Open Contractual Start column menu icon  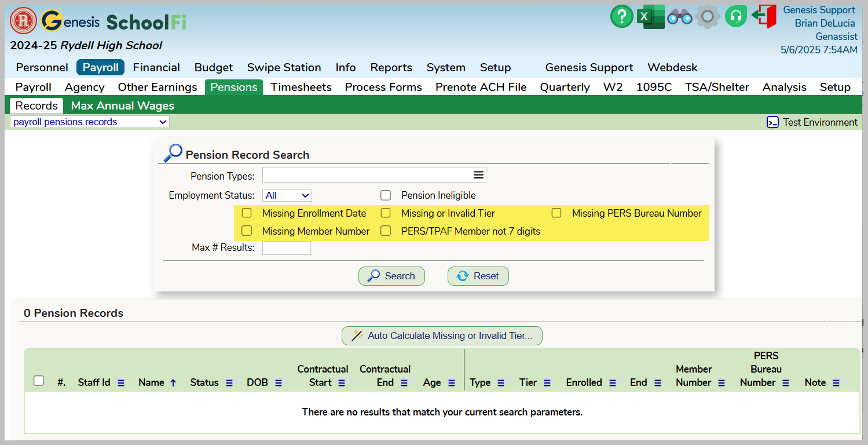click(342, 383)
